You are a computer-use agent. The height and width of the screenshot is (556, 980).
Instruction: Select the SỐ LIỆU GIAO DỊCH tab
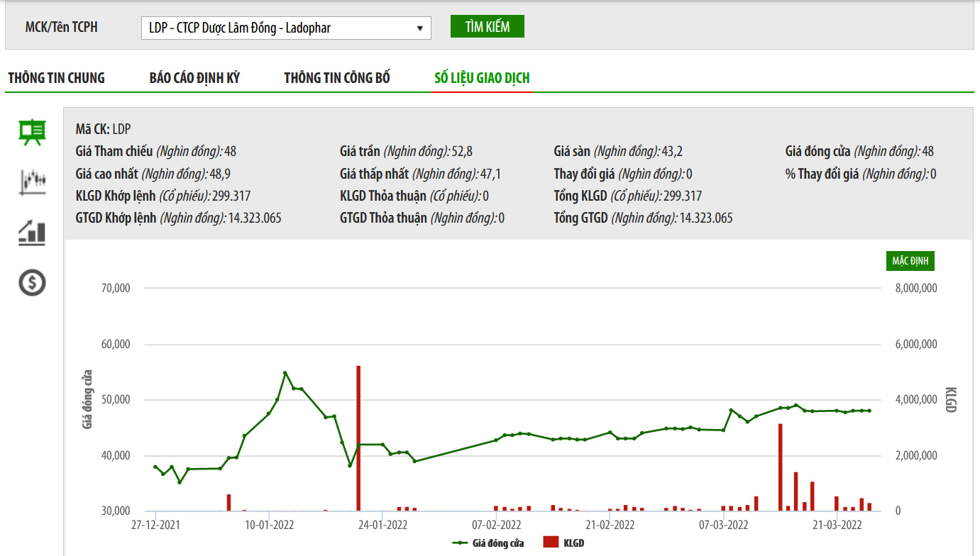[x=482, y=78]
